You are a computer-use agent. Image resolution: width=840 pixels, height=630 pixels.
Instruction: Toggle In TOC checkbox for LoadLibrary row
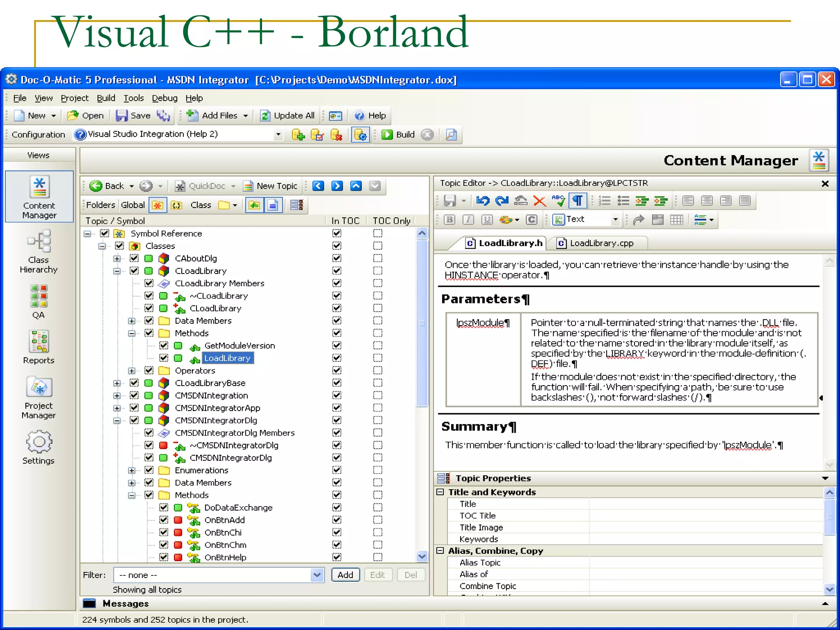(337, 358)
